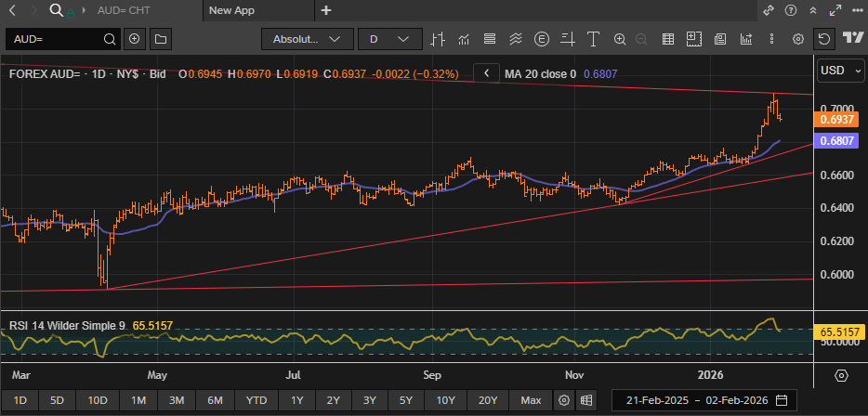Select the YTD time range button
The width and height of the screenshot is (868, 416).
pos(256,400)
